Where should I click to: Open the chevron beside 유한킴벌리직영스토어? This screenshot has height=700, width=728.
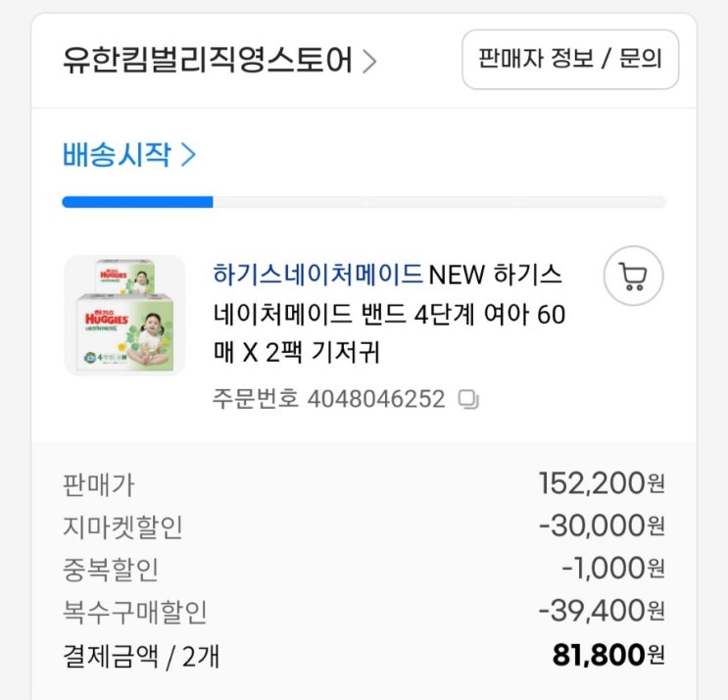pyautogui.click(x=369, y=62)
